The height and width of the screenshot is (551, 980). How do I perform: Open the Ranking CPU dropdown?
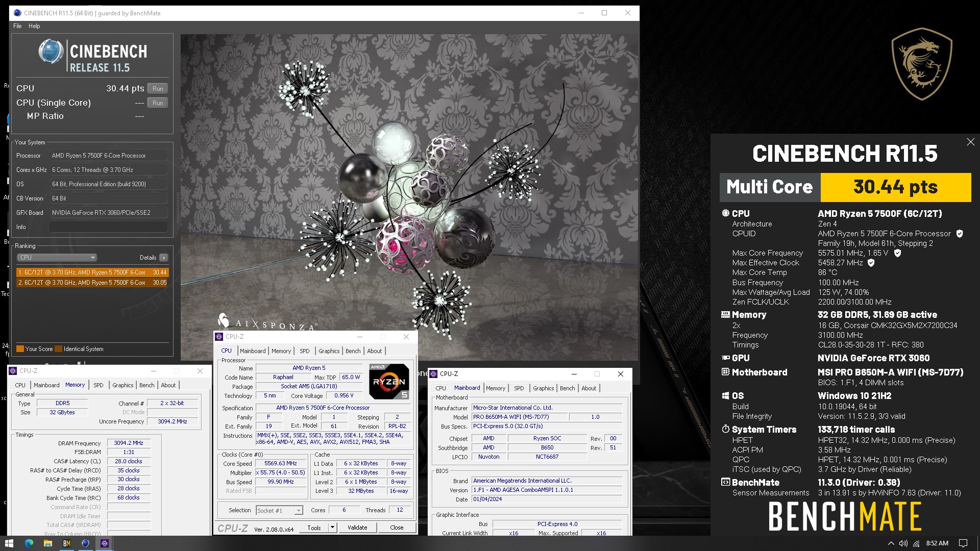tap(57, 258)
